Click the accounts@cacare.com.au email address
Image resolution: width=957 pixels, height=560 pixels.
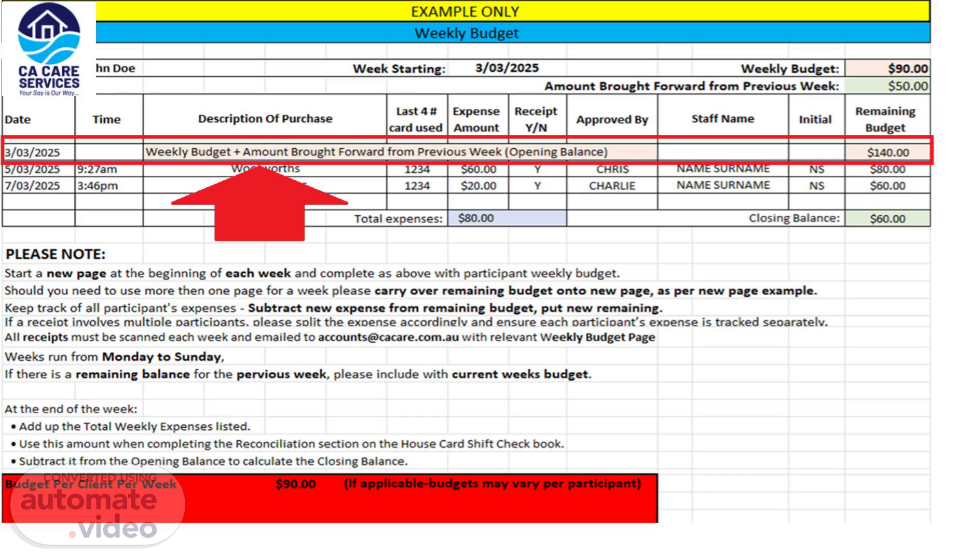pyautogui.click(x=388, y=338)
